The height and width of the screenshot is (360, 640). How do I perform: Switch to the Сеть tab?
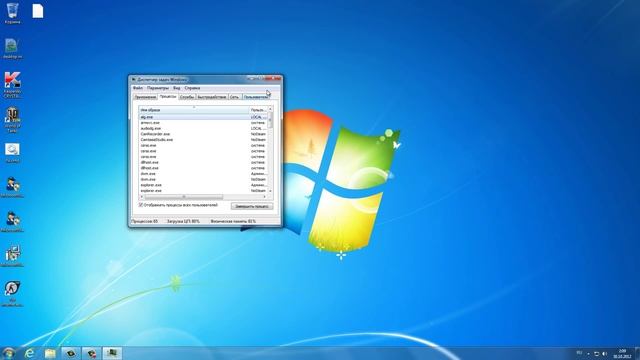pos(234,97)
